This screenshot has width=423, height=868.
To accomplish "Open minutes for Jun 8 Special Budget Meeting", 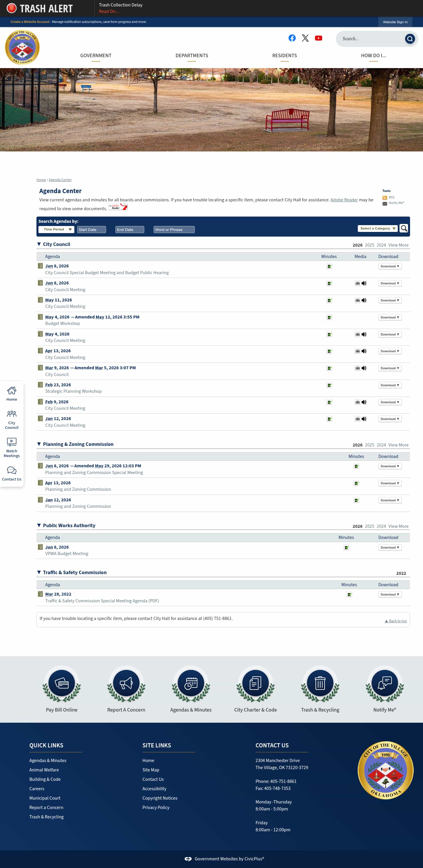I will tap(329, 266).
